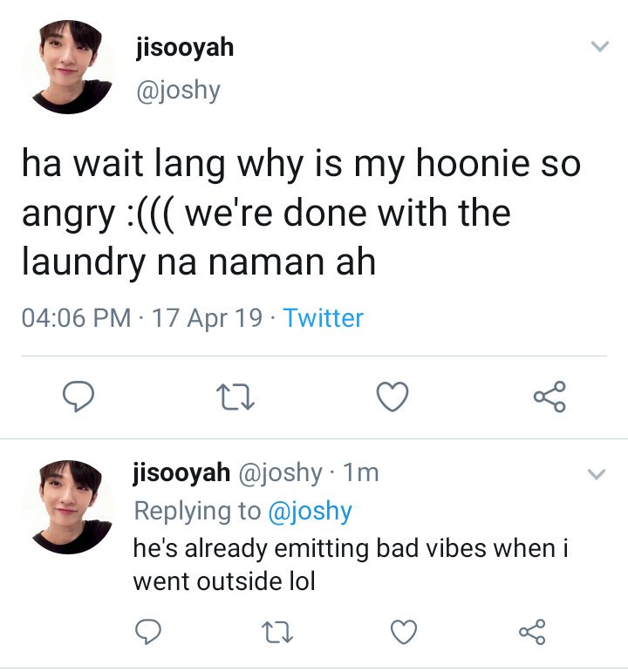
Task: Like the reply tweet about bad vibes
Action: click(x=404, y=632)
